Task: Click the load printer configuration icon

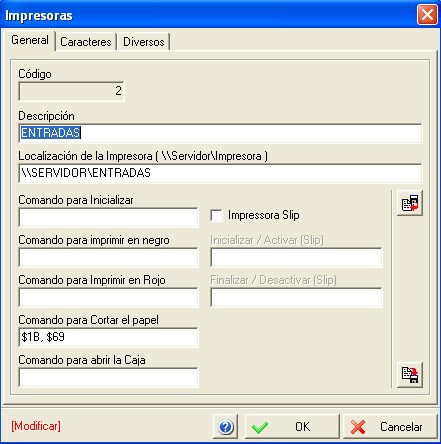Action: [410, 203]
